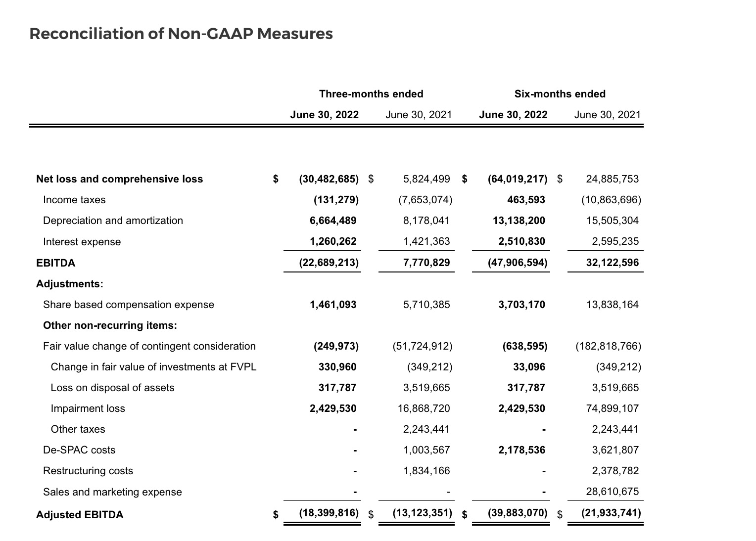Click the 'Interest expense' row label

[x=82, y=242]
